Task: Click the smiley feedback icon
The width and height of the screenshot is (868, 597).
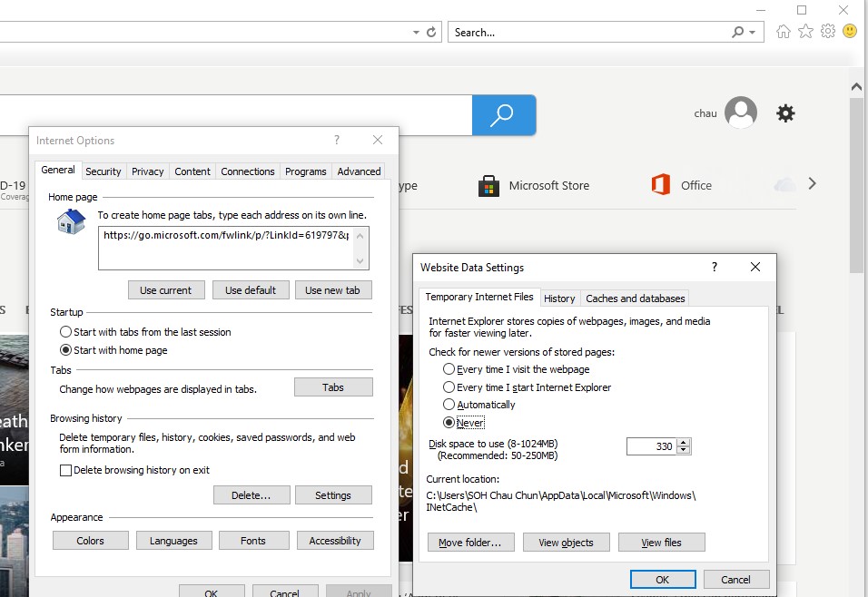Action: (x=850, y=31)
